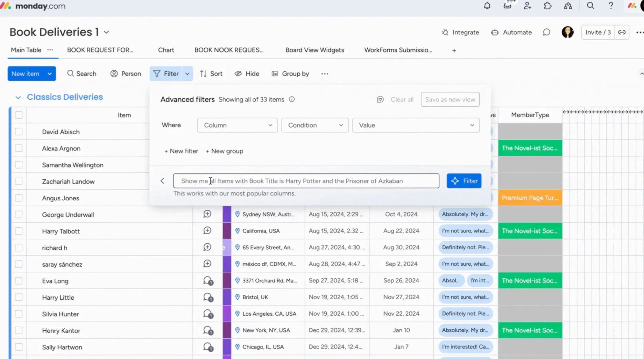Tick the select-all header checkbox

click(x=19, y=115)
